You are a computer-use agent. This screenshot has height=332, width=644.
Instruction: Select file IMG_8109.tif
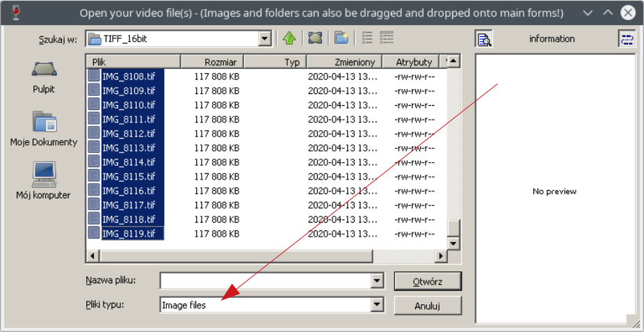point(129,90)
